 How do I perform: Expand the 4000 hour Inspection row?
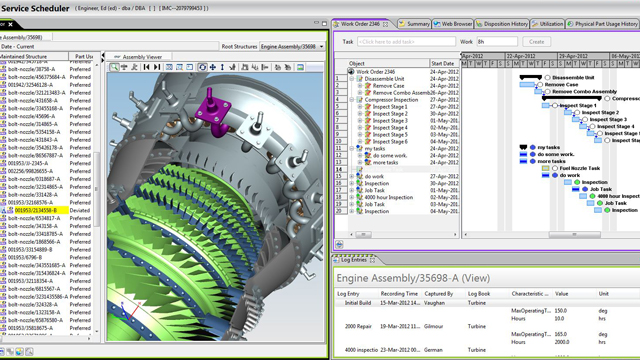coord(351,197)
